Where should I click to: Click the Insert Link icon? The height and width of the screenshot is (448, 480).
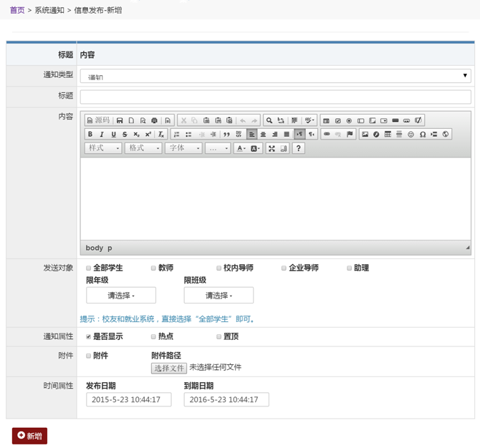click(x=327, y=134)
